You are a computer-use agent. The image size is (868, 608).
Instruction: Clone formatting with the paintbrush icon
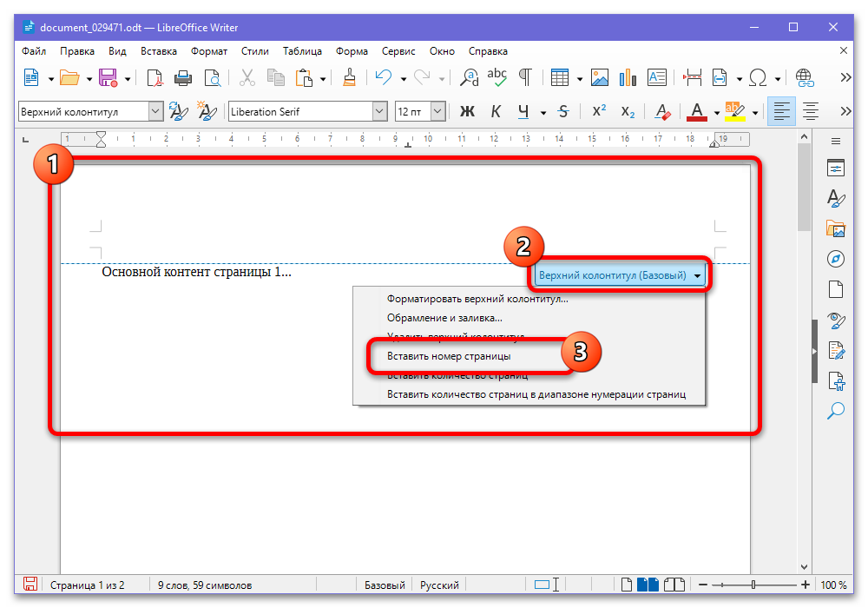point(349,78)
